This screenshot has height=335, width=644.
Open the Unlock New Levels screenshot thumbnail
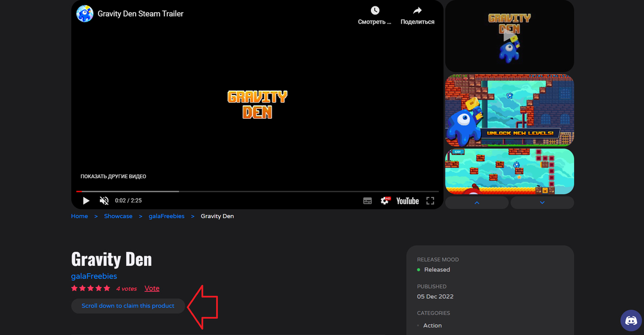click(509, 110)
